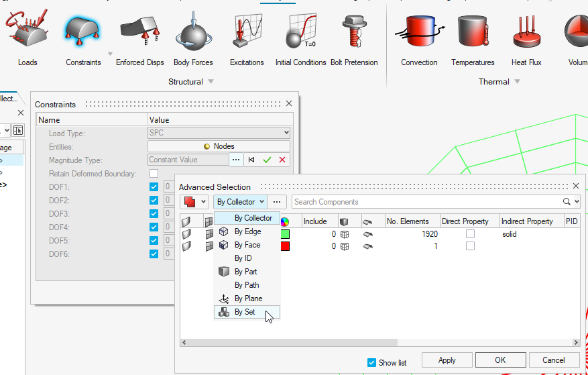Choose By Set from selection menu
Image resolution: width=588 pixels, height=375 pixels.
coord(245,312)
